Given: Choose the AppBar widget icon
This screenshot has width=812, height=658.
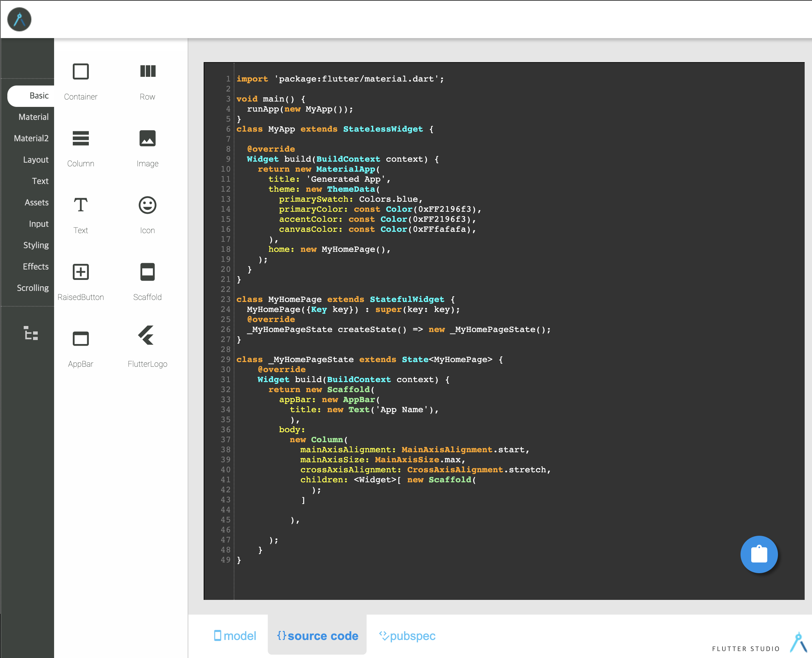Looking at the screenshot, I should pos(80,338).
